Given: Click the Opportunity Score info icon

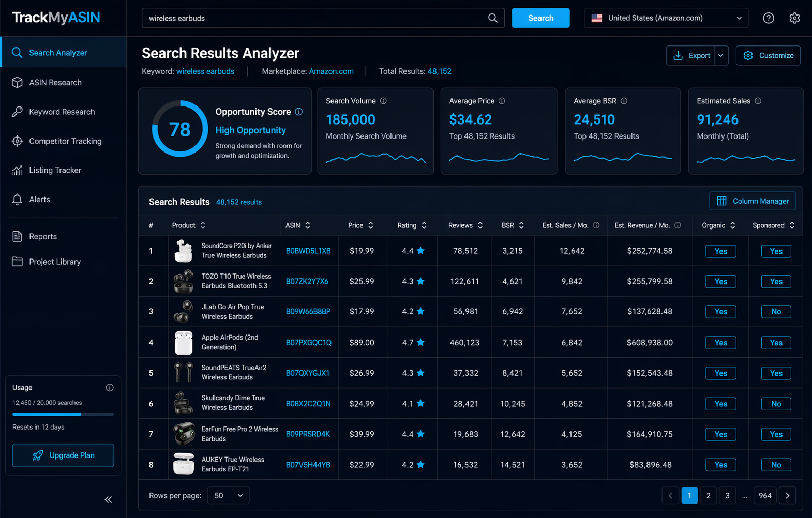Looking at the screenshot, I should 299,112.
